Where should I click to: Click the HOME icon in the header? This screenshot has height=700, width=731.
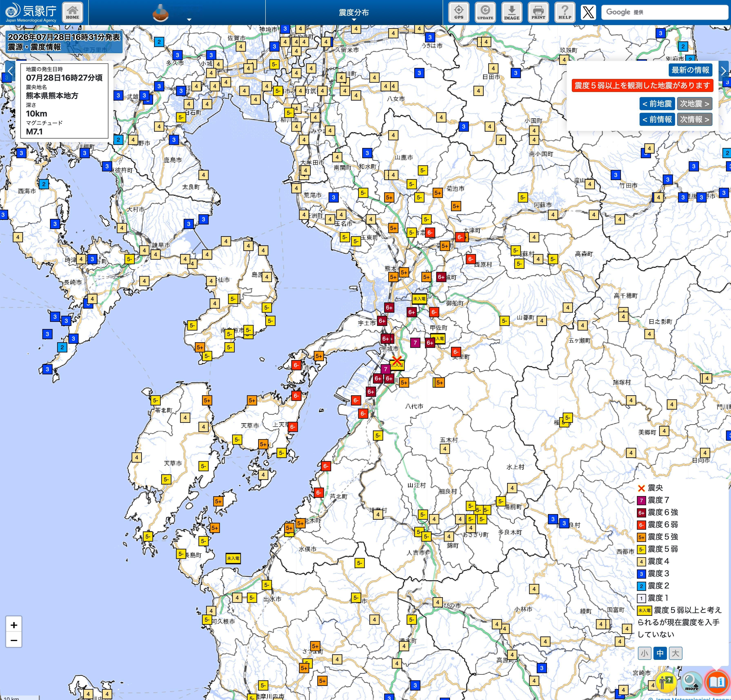72,12
